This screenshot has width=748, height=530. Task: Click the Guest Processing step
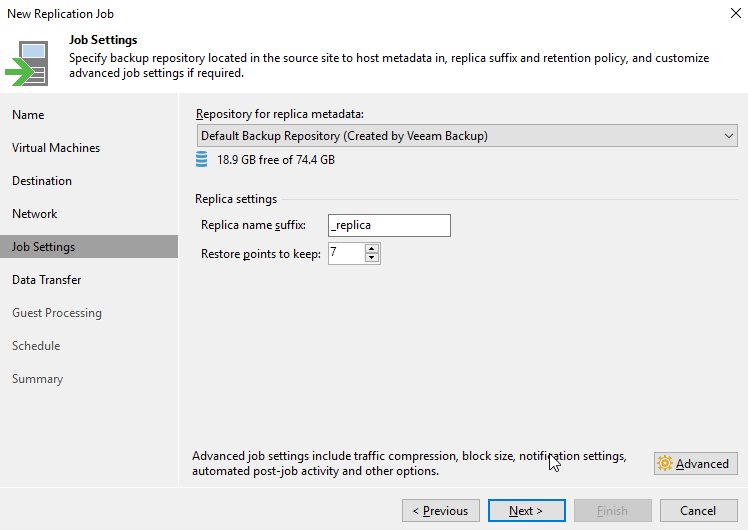pyautogui.click(x=57, y=313)
